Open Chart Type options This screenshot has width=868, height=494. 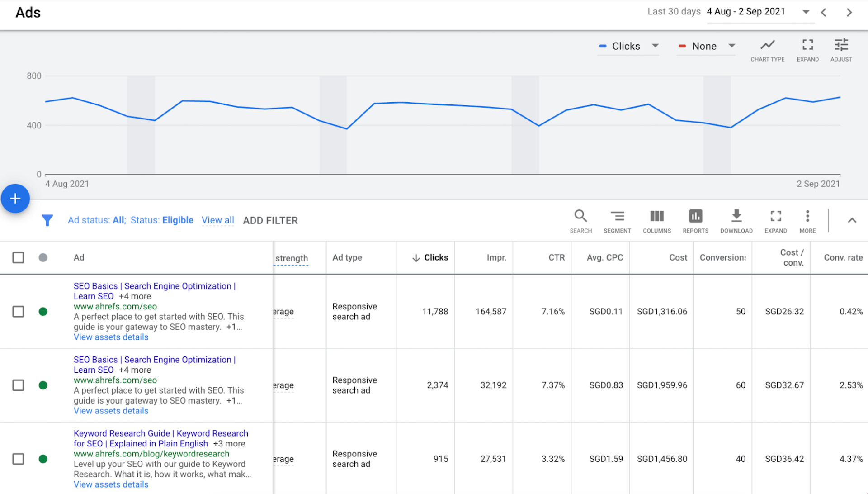(767, 49)
